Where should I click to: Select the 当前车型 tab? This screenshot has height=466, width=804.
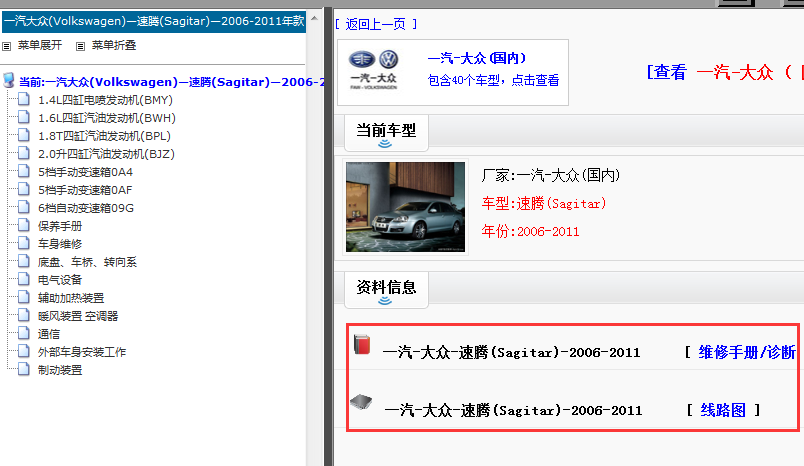coord(386,133)
